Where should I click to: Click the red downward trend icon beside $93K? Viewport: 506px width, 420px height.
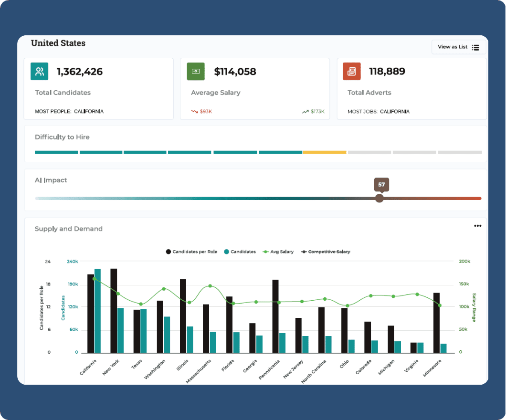coord(194,112)
